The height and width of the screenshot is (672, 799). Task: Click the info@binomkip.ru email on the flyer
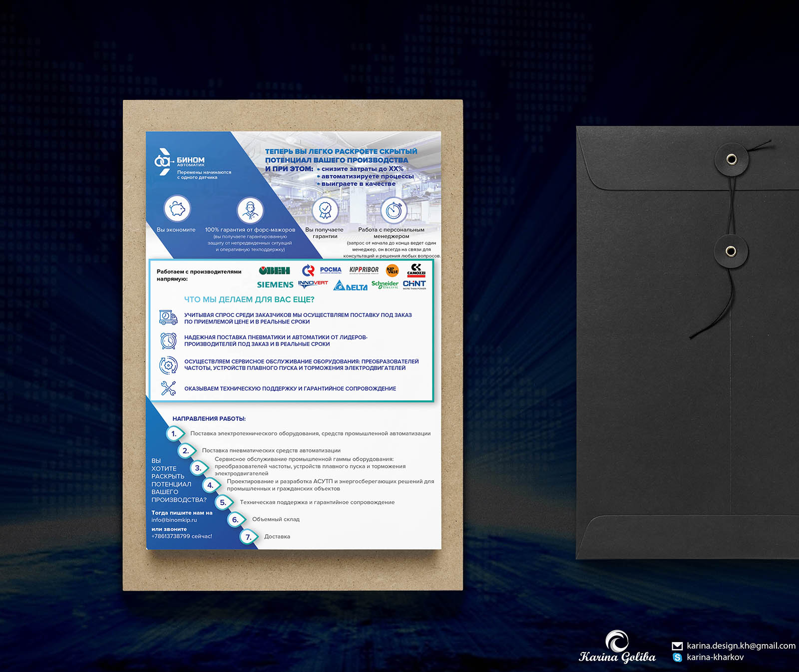174,520
